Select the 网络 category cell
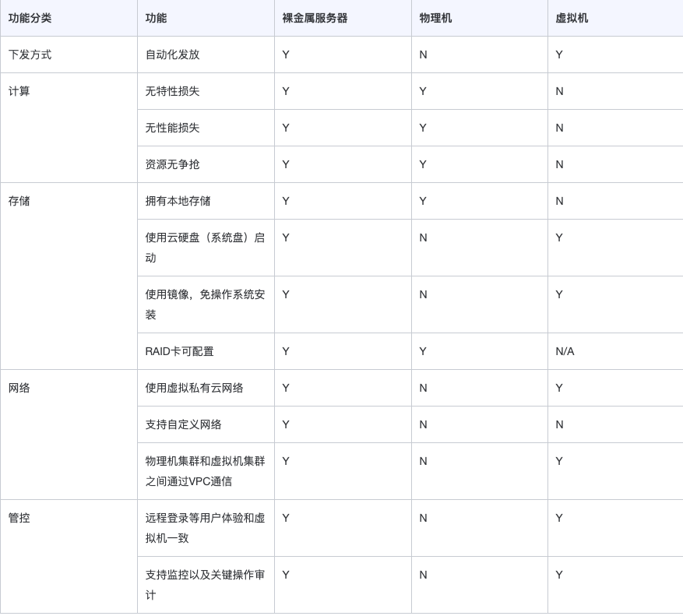This screenshot has width=683, height=616. coord(19,388)
